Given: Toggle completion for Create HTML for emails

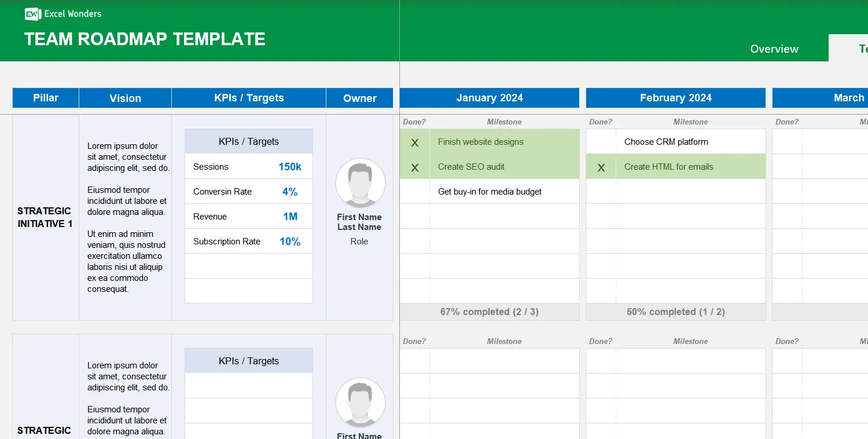Looking at the screenshot, I should 601,167.
